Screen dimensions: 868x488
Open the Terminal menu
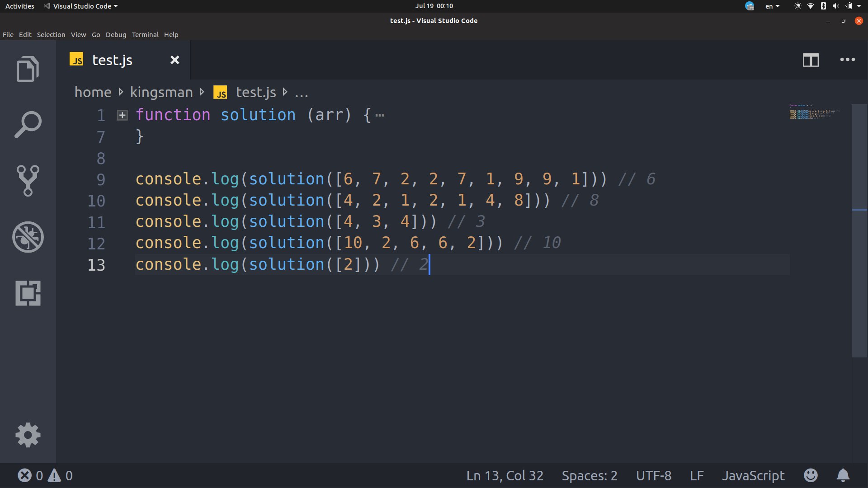point(145,35)
